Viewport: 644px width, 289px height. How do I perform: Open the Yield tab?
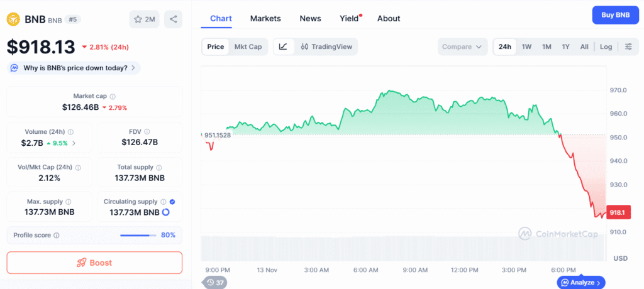pos(349,18)
